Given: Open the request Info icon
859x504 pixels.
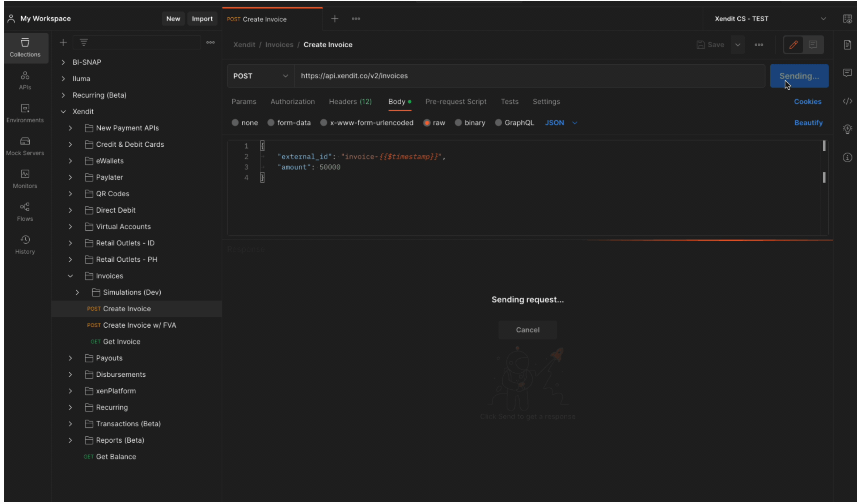Looking at the screenshot, I should tap(847, 158).
